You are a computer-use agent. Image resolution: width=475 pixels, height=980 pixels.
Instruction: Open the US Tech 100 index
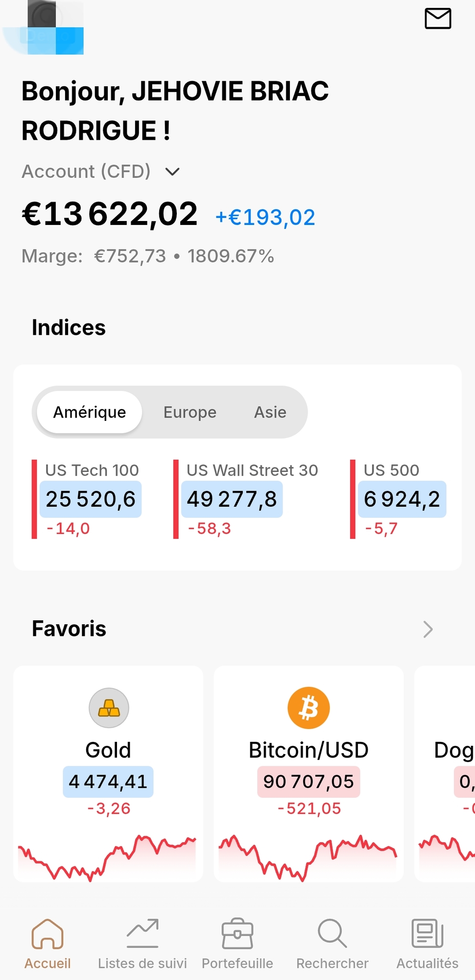91,499
